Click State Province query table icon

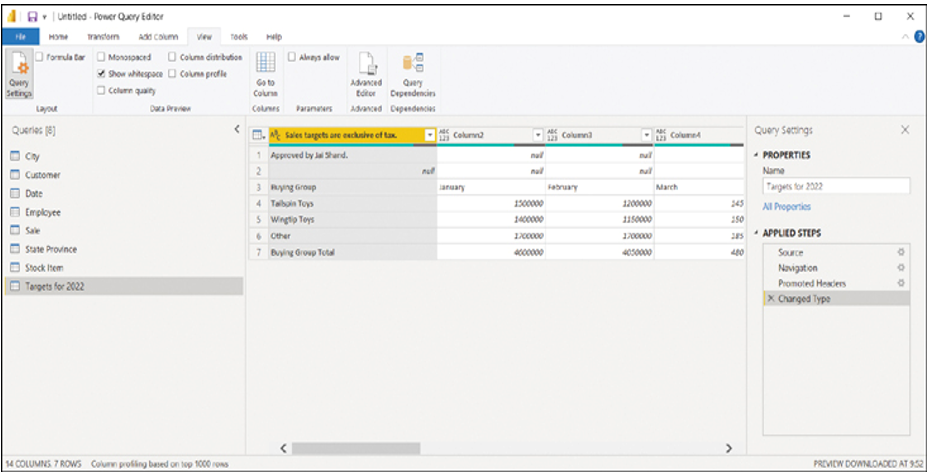point(15,249)
